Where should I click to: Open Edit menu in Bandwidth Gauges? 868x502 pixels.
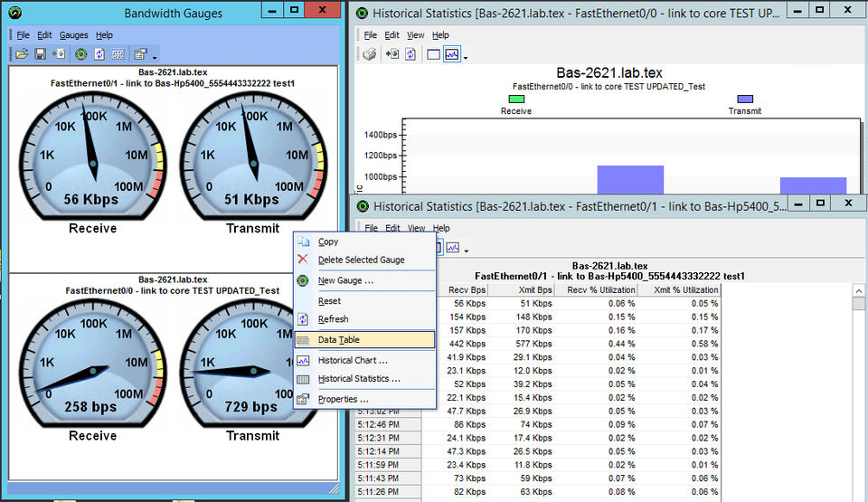44,35
